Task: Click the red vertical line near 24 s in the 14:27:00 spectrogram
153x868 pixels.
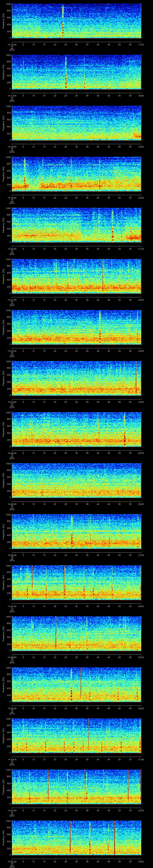Action: click(64, 580)
